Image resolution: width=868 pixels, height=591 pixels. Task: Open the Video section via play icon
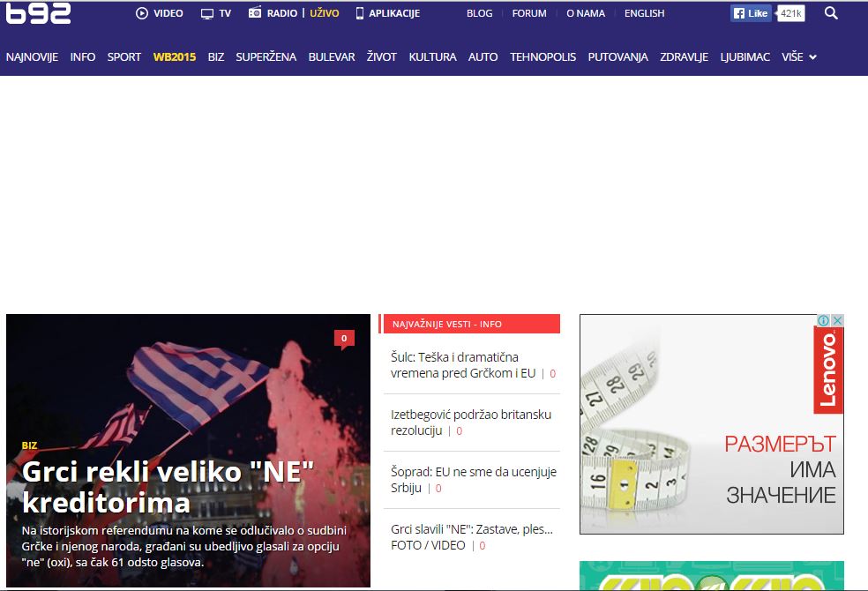tap(142, 13)
